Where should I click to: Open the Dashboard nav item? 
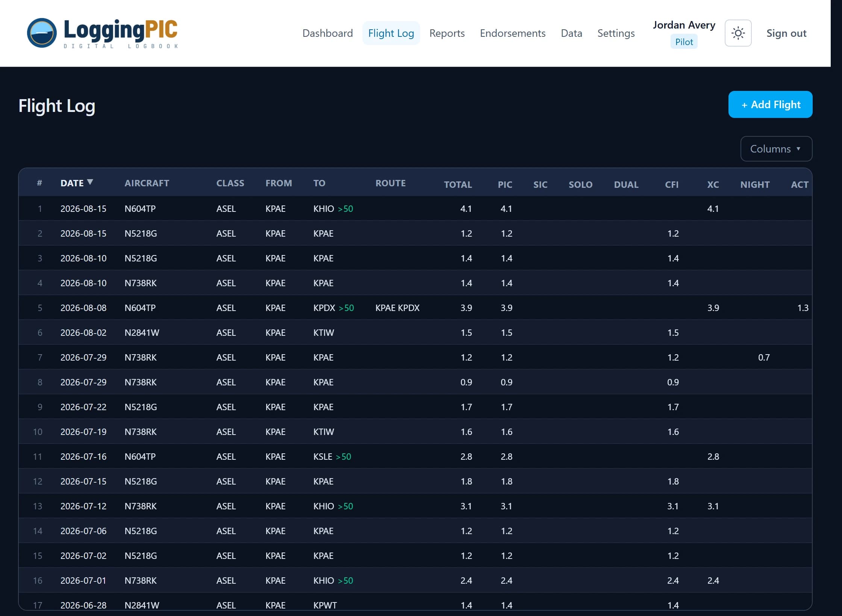(327, 33)
